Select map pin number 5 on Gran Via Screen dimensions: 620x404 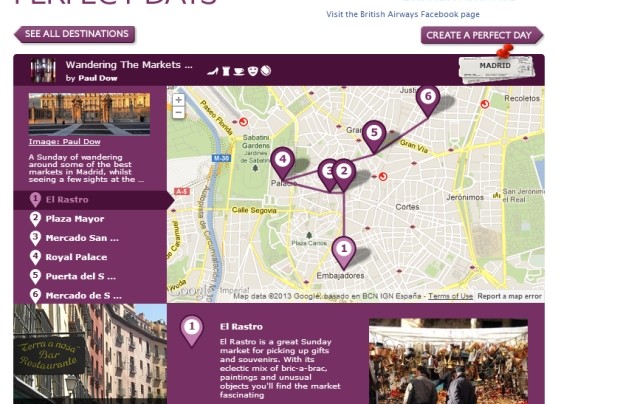(x=374, y=136)
